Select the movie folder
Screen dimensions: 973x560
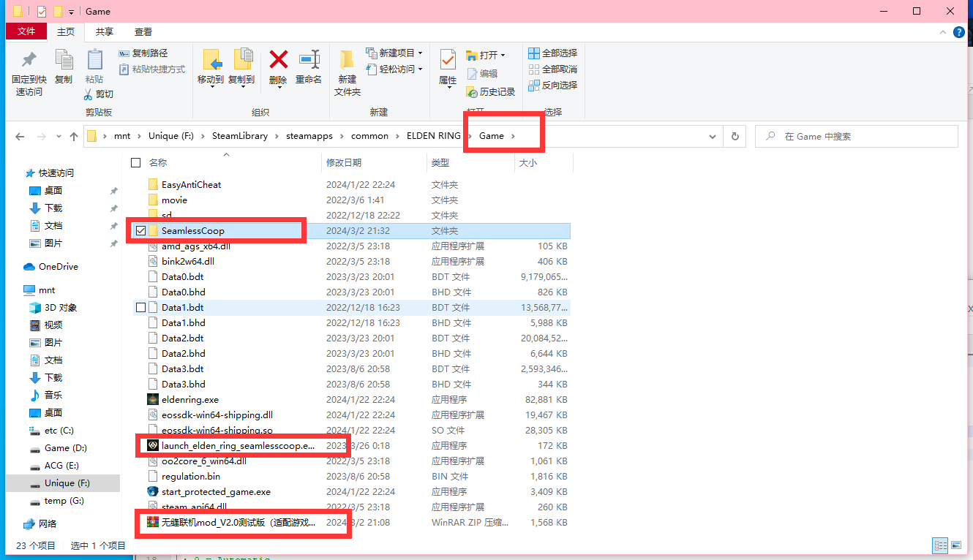click(x=174, y=200)
